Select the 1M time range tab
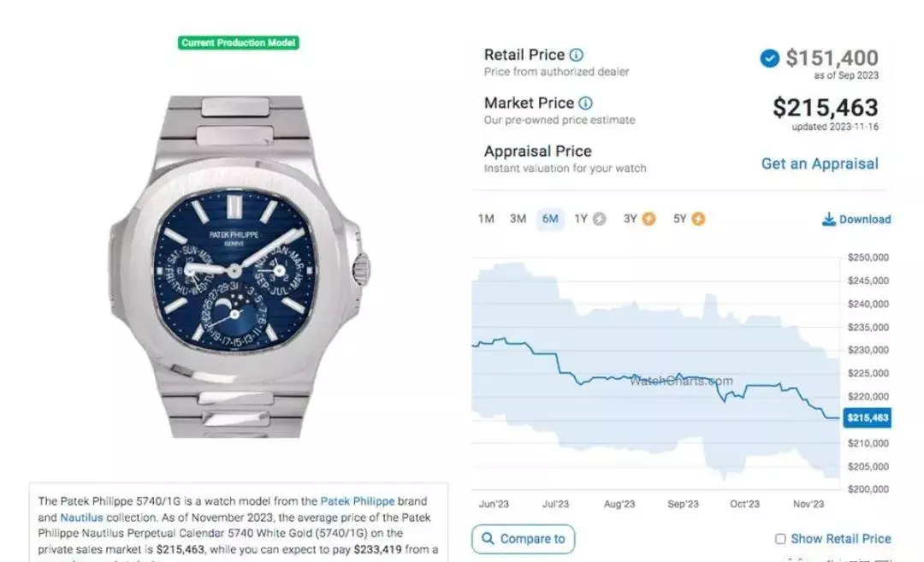Image resolution: width=924 pixels, height=562 pixels. coord(486,219)
